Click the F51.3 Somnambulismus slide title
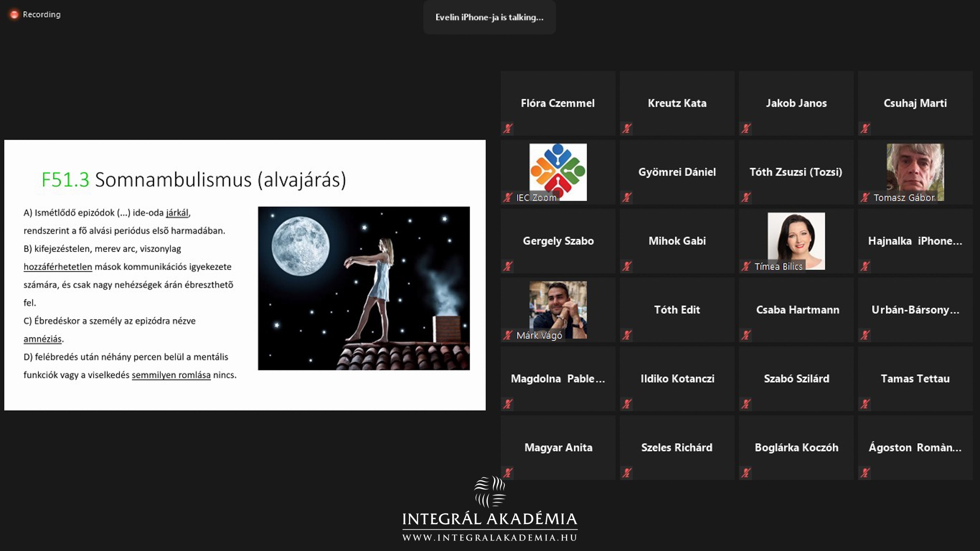This screenshot has width=980, height=551. [x=194, y=180]
